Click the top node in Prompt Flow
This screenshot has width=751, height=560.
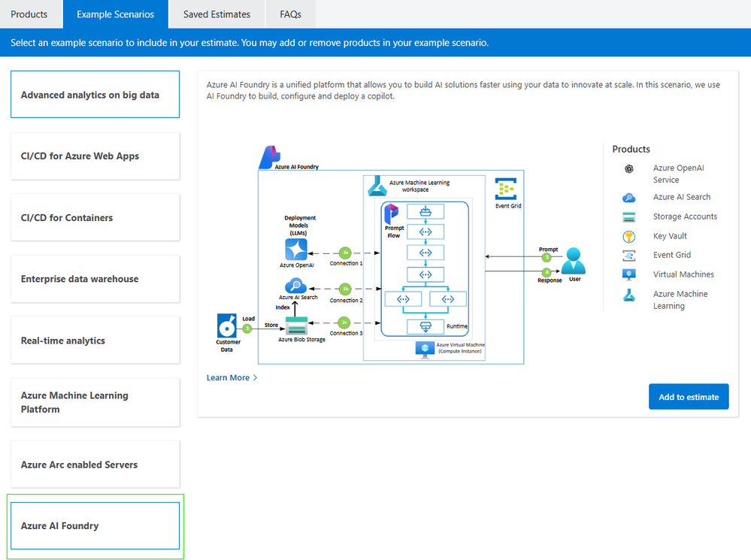(425, 211)
